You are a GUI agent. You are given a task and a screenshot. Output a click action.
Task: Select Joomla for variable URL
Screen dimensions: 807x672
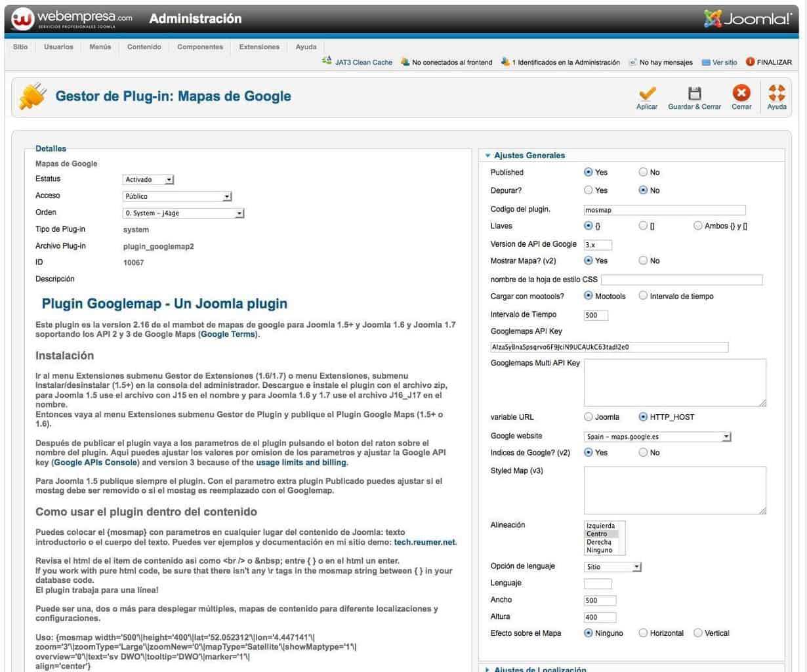(x=589, y=417)
